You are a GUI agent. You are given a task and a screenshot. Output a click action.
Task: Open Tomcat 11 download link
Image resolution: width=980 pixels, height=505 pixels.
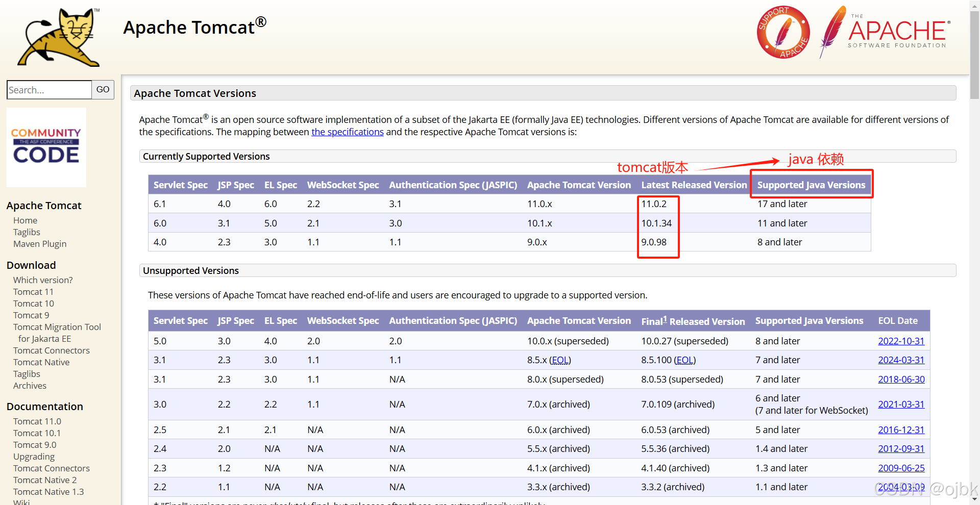click(33, 292)
